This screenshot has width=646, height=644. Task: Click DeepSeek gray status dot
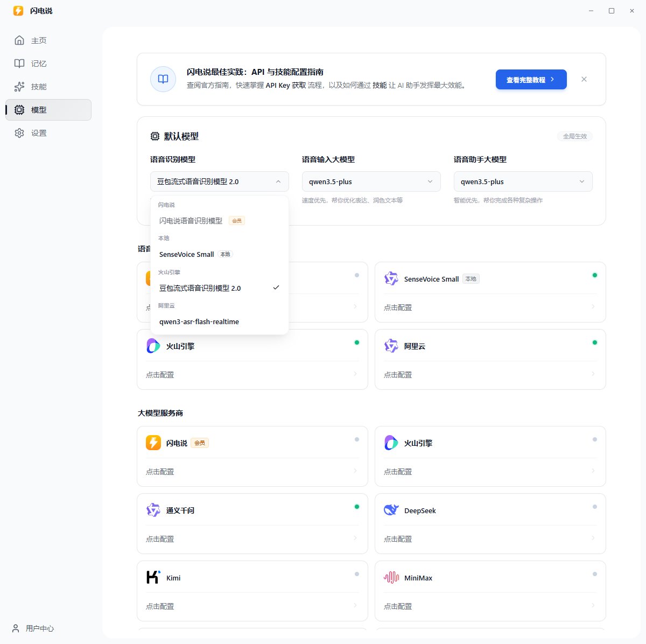[595, 507]
